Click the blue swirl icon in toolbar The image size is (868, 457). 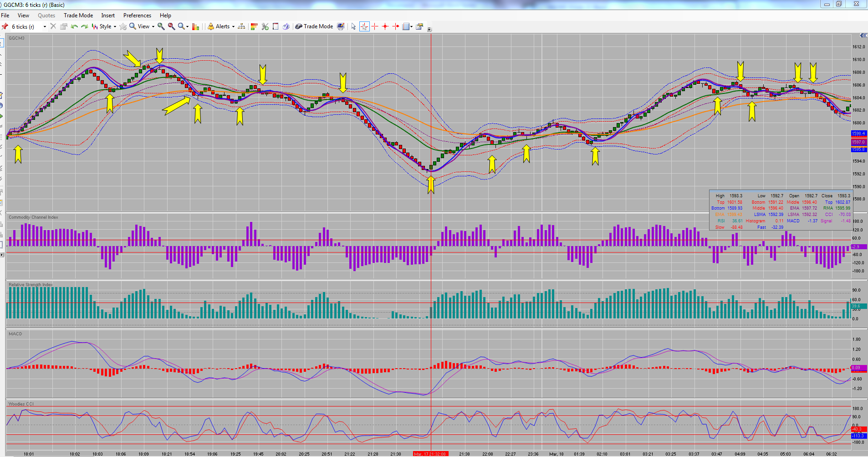(286, 26)
